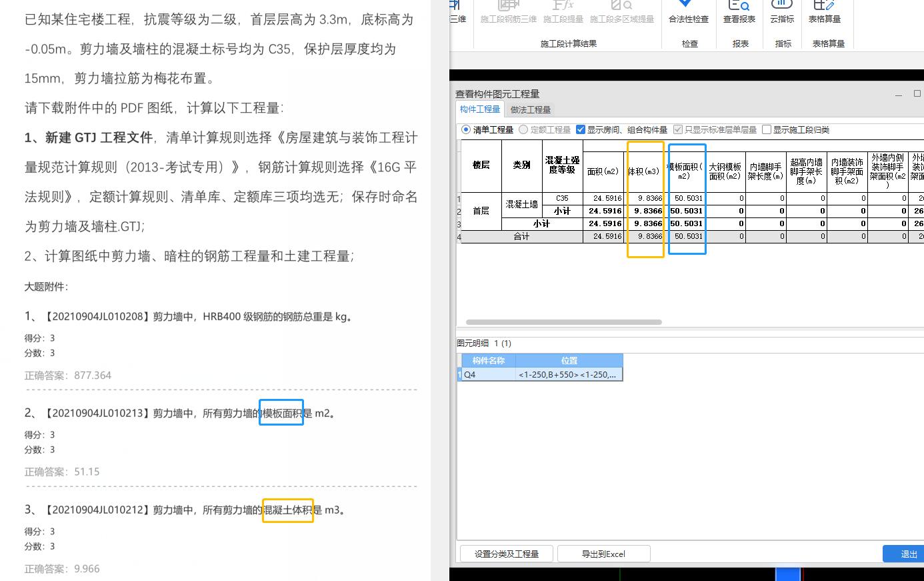Open 查看报表 report viewer
The width and height of the screenshot is (924, 581).
click(739, 12)
